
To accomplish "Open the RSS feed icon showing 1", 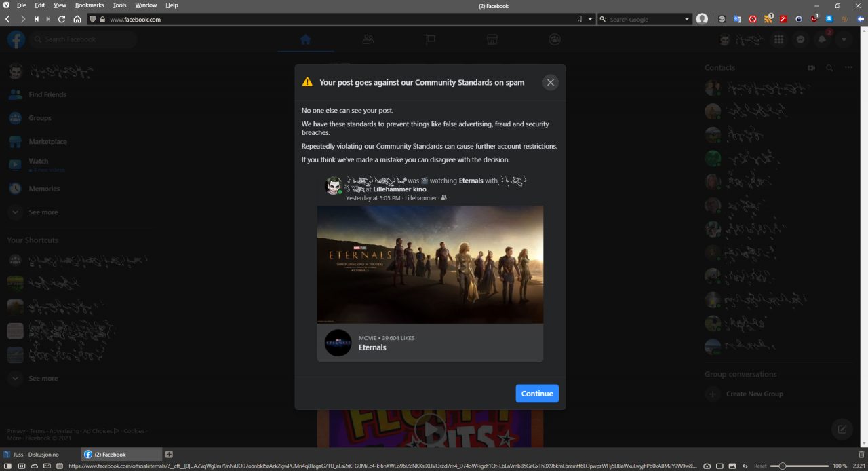I will tap(768, 19).
